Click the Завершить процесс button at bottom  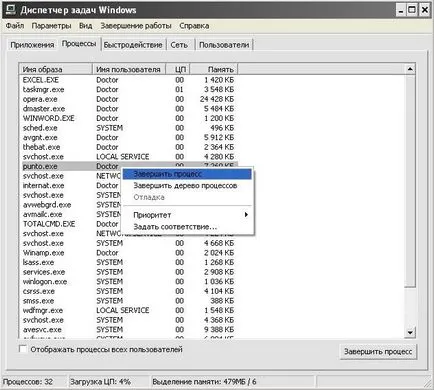click(x=378, y=352)
